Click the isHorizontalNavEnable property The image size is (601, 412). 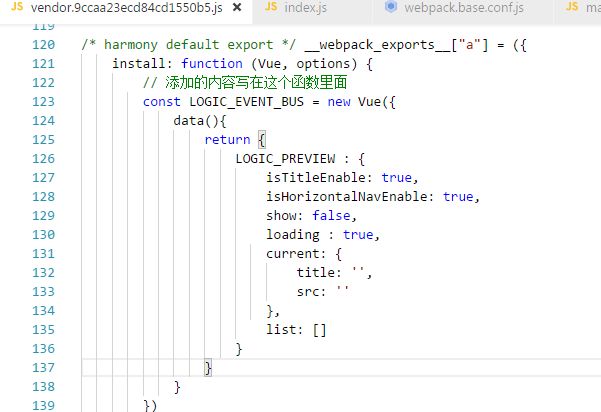click(x=347, y=197)
